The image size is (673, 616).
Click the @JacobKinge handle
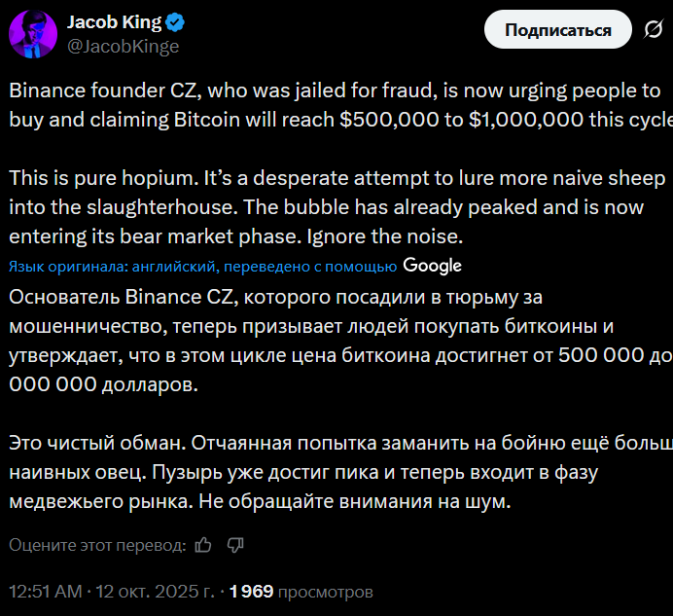[x=123, y=46]
